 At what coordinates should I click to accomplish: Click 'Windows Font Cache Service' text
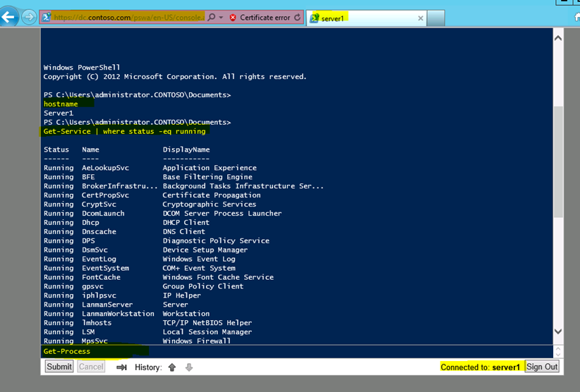218,277
